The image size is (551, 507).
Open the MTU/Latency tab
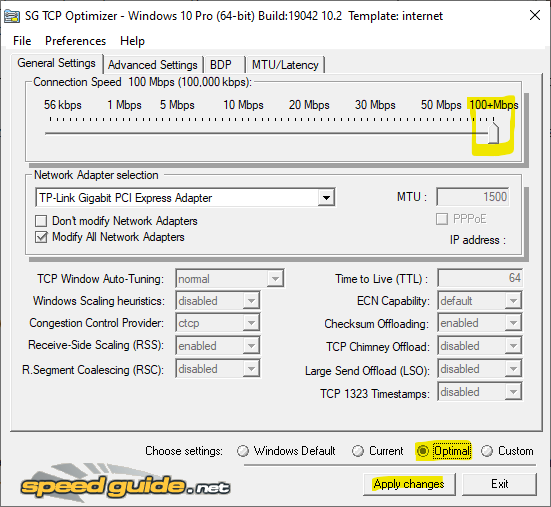(x=285, y=65)
